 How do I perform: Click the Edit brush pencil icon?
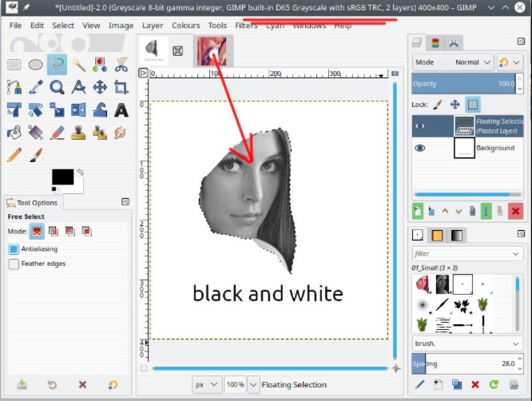(x=419, y=384)
